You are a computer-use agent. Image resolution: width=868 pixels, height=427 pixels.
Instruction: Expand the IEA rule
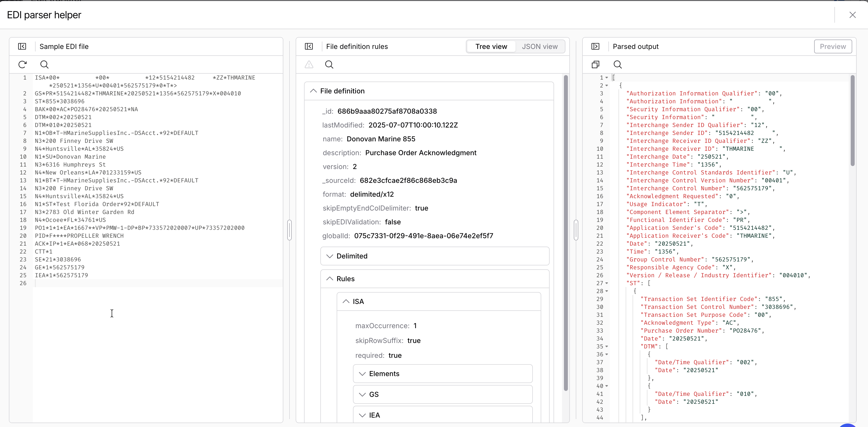[x=362, y=415]
